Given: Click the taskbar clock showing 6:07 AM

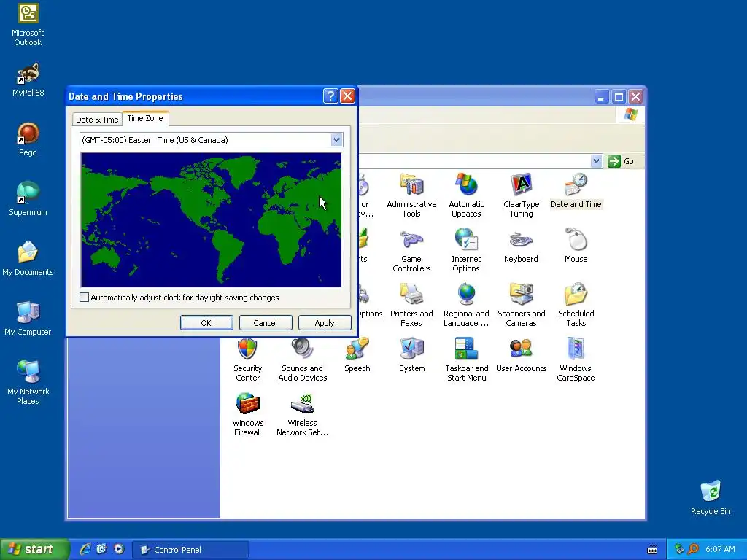Looking at the screenshot, I should pos(720,549).
